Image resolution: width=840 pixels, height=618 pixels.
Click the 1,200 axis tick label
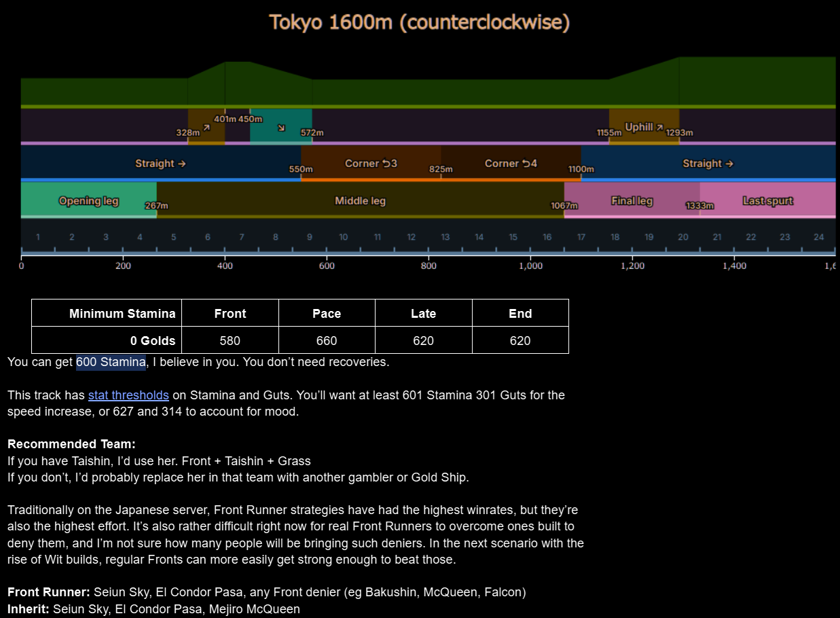632,266
